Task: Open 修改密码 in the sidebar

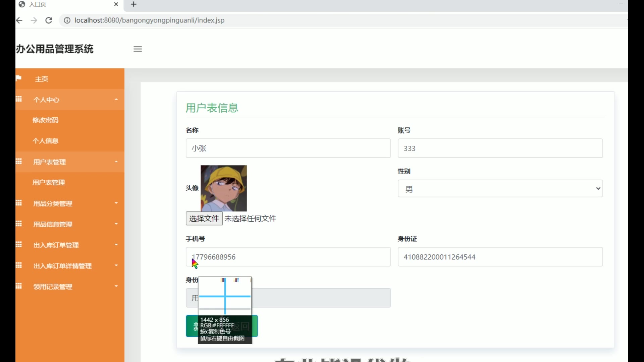Action: [46, 120]
